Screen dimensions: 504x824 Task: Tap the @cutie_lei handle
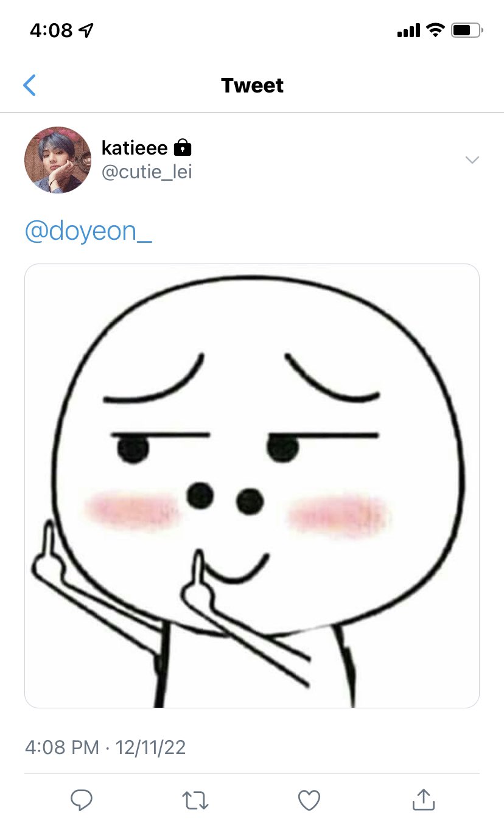[x=147, y=172]
